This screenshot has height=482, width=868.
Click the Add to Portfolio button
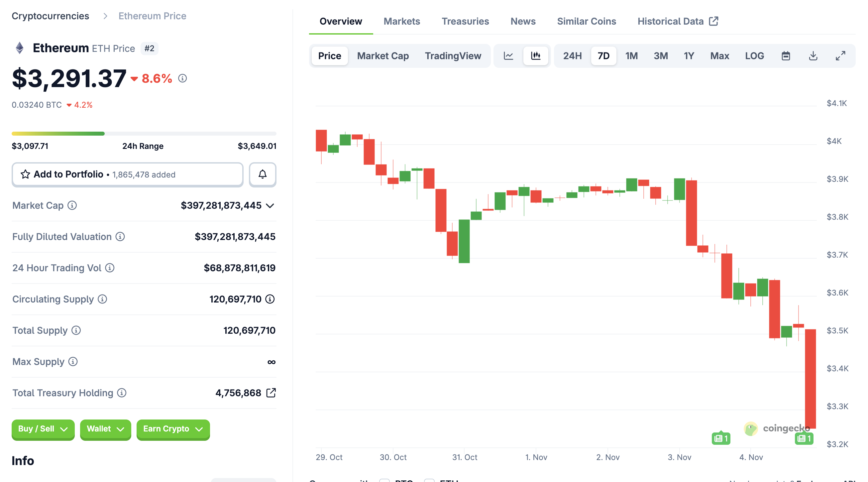127,174
